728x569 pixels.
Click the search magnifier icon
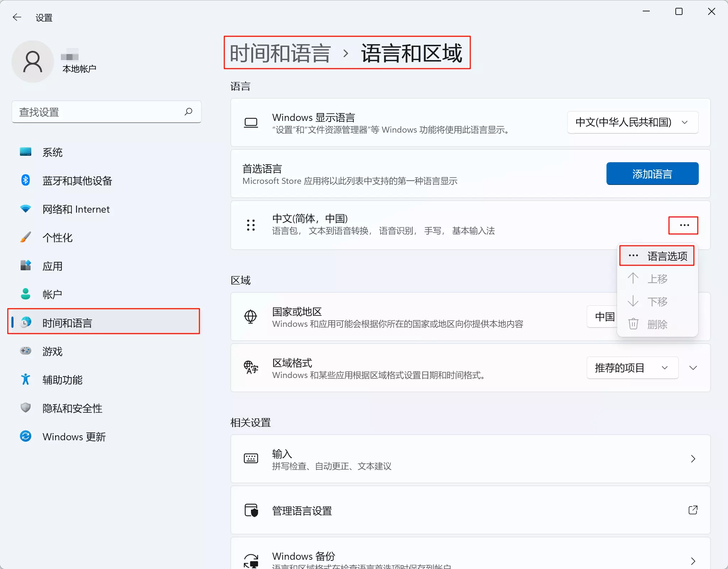(x=188, y=112)
